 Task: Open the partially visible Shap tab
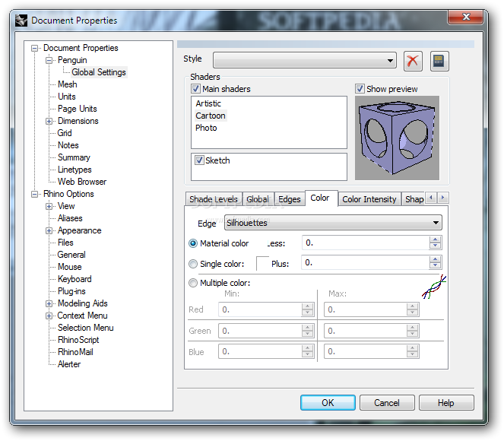[414, 199]
